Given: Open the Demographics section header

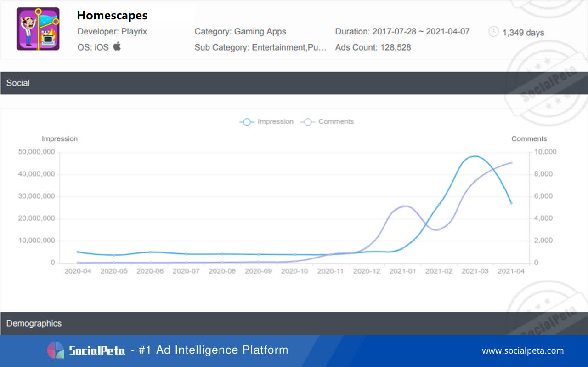Looking at the screenshot, I should pos(294,323).
